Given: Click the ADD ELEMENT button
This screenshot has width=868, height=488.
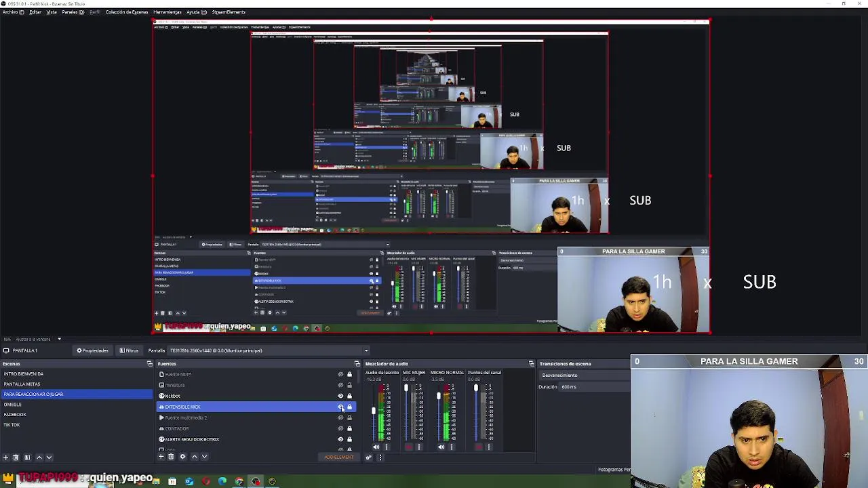Looking at the screenshot, I should 338,457.
